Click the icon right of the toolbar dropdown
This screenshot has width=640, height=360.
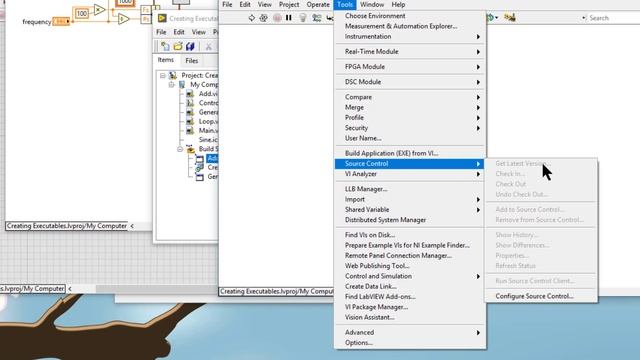(x=509, y=18)
